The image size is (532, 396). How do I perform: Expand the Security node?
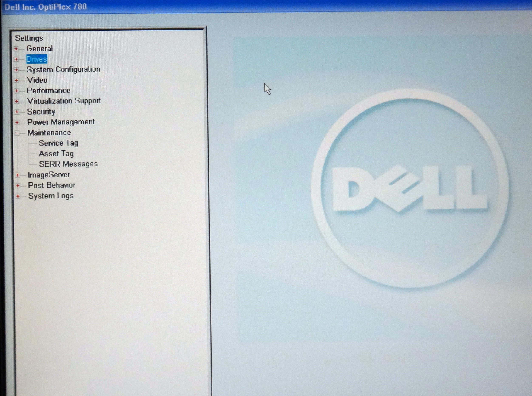point(17,112)
